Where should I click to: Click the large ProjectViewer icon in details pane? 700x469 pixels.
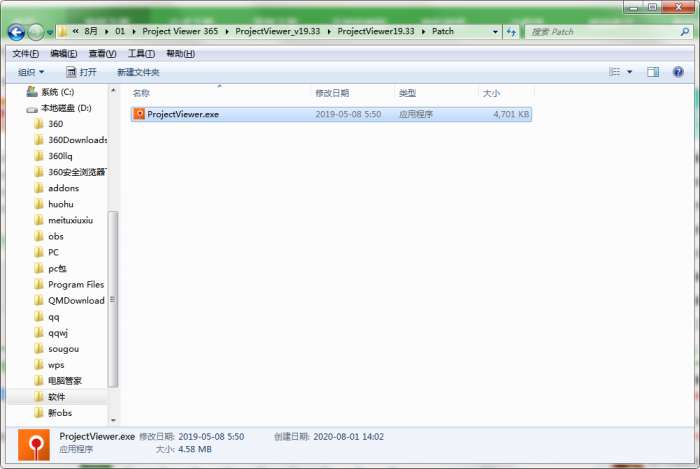pyautogui.click(x=33, y=444)
